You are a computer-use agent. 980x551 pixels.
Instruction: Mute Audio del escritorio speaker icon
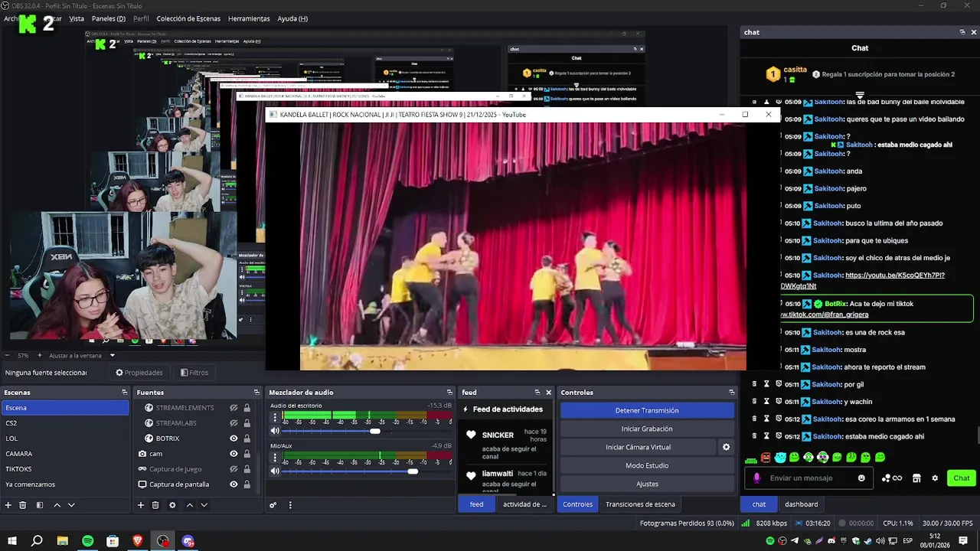[x=275, y=431]
